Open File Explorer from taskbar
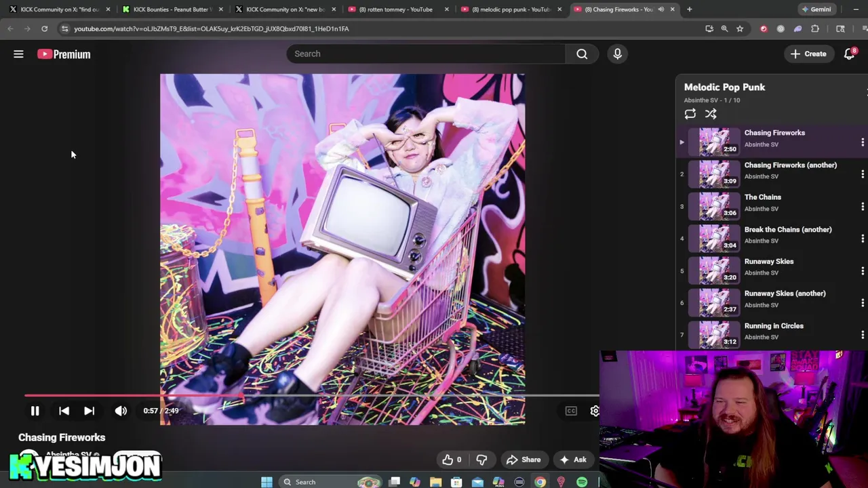Image resolution: width=868 pixels, height=488 pixels. (435, 482)
